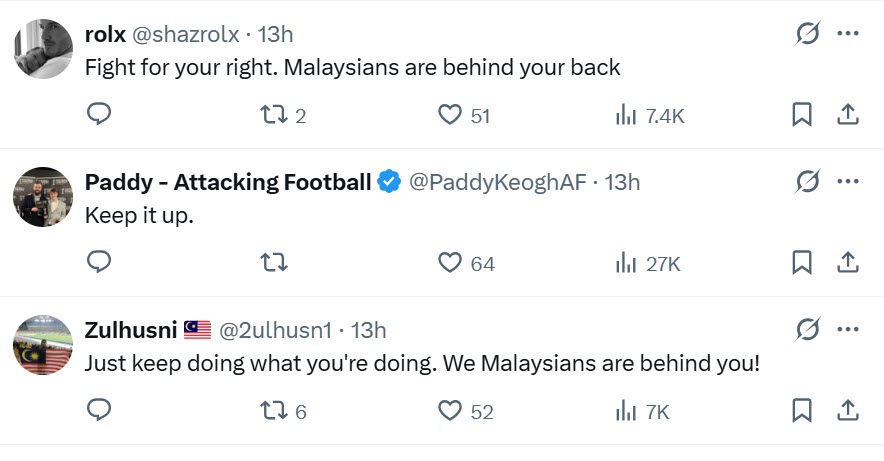Image resolution: width=884 pixels, height=461 pixels.
Task: Open Paddy - Attacking Football's avatar
Action: tap(43, 196)
